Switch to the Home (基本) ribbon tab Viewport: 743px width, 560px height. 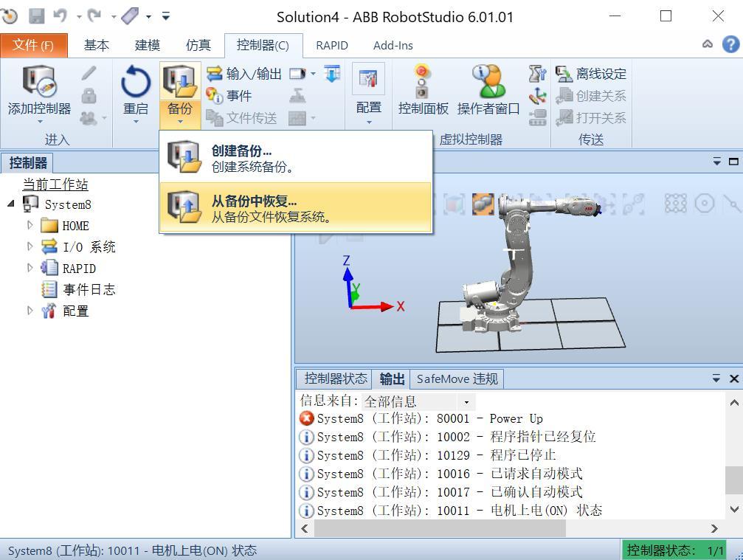click(96, 46)
